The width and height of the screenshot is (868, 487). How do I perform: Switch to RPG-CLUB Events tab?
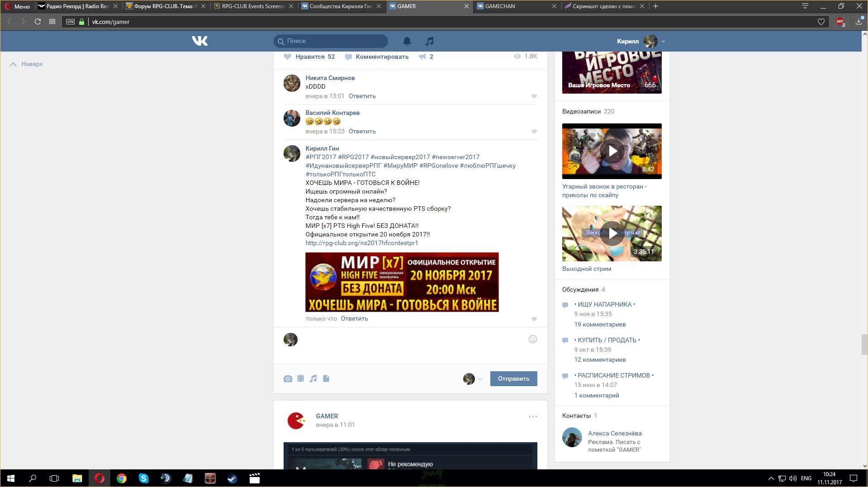click(x=253, y=6)
